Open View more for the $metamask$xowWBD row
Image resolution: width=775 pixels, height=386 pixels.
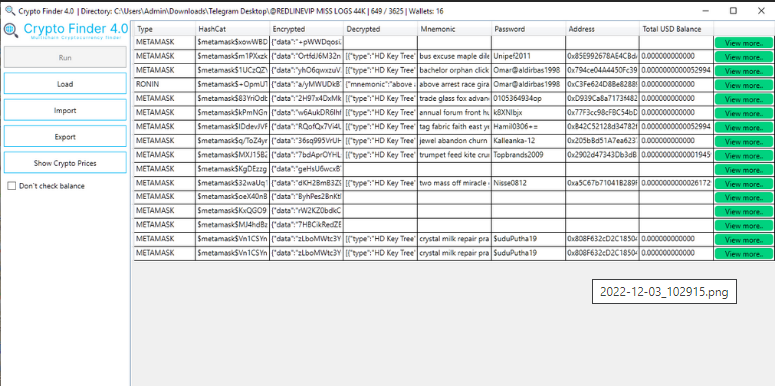pyautogui.click(x=743, y=43)
